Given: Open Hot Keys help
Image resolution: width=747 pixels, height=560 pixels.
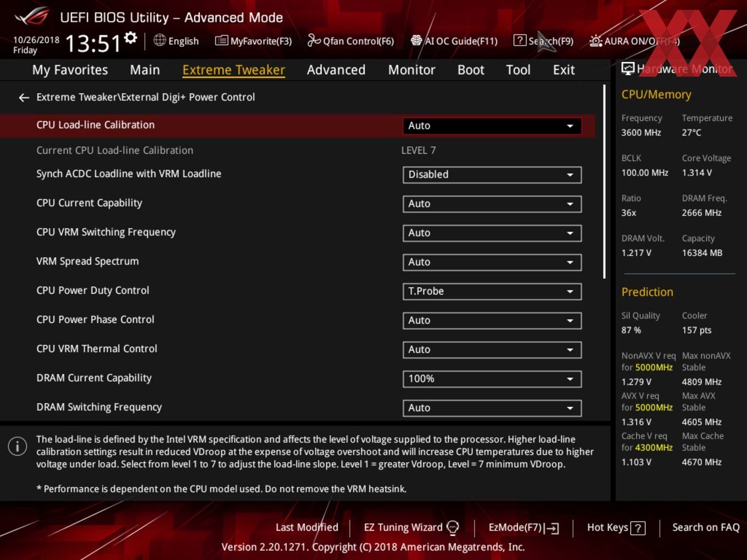Looking at the screenshot, I should click(x=616, y=528).
